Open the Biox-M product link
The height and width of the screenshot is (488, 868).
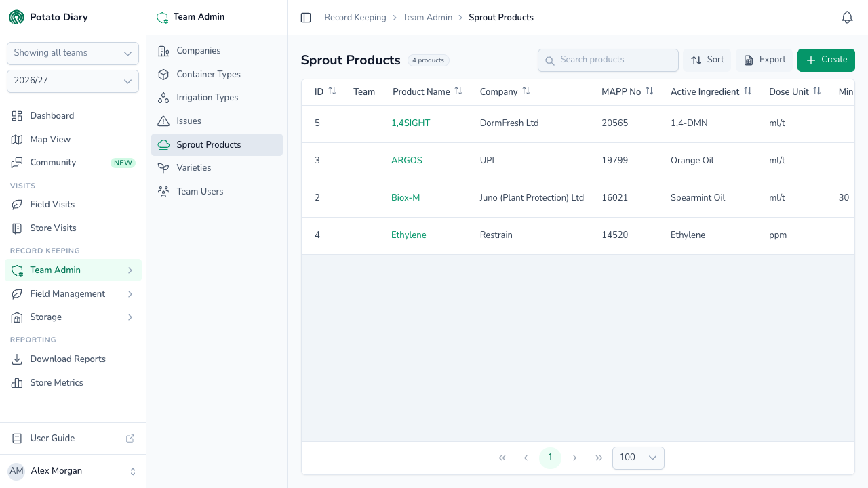pyautogui.click(x=406, y=198)
